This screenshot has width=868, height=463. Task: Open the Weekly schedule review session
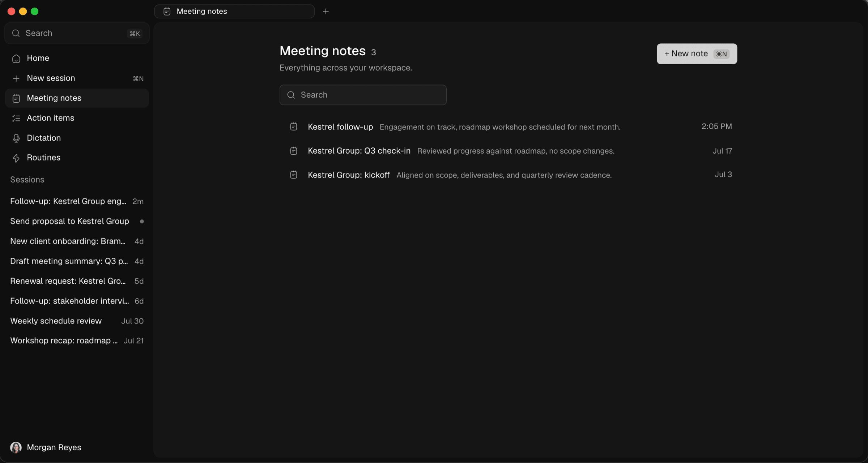point(77,321)
